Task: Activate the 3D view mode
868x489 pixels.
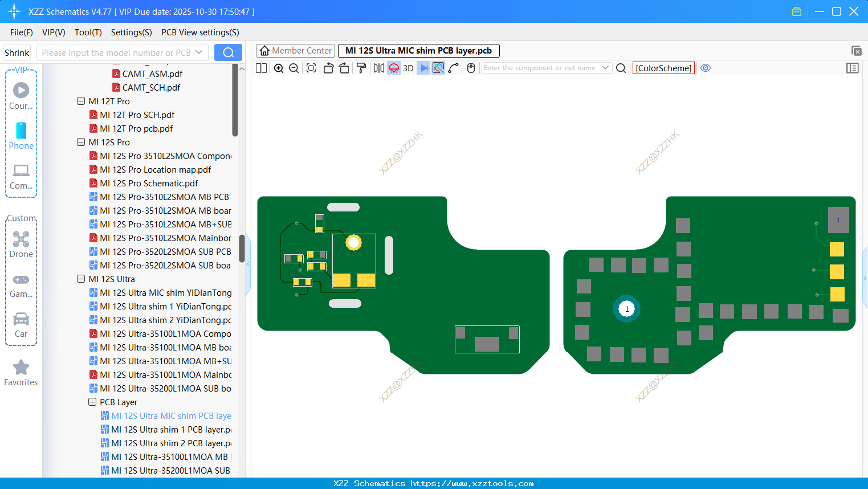Action: 407,68
